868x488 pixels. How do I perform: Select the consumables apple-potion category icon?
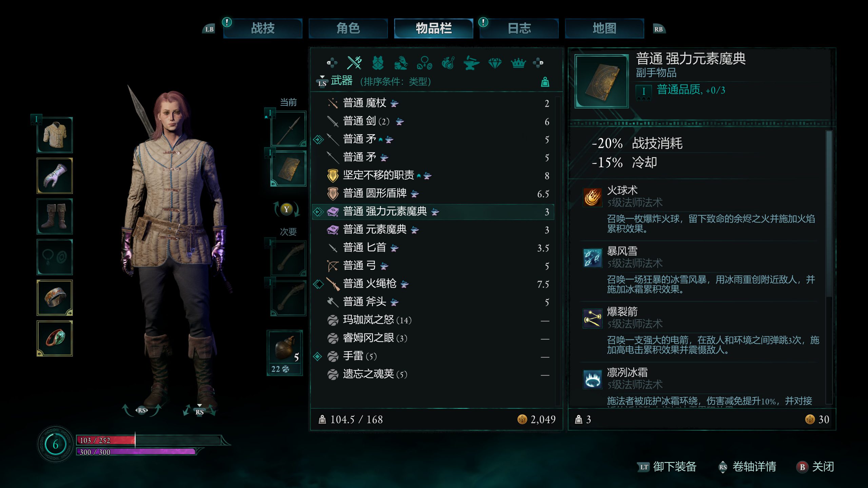[448, 63]
